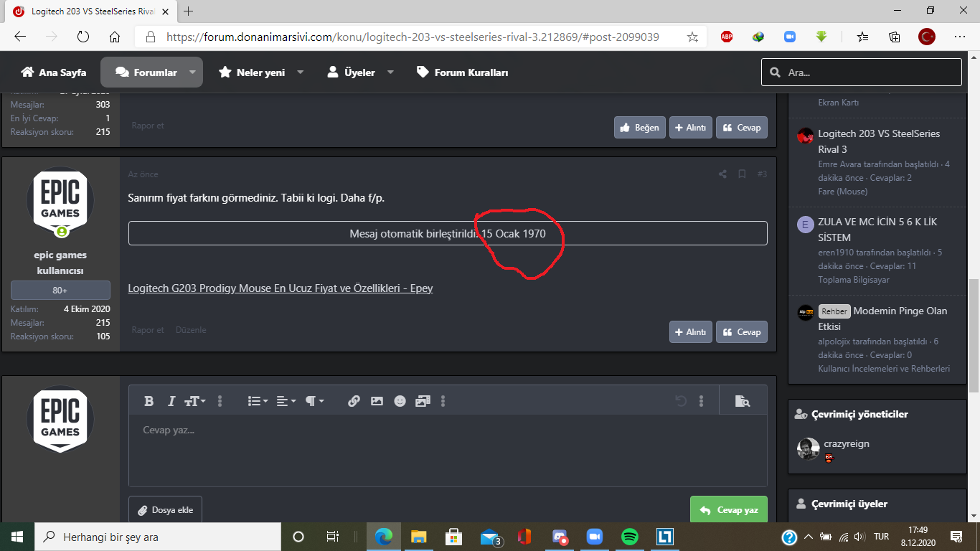Share post #3 via the share icon
980x551 pixels.
pos(722,174)
